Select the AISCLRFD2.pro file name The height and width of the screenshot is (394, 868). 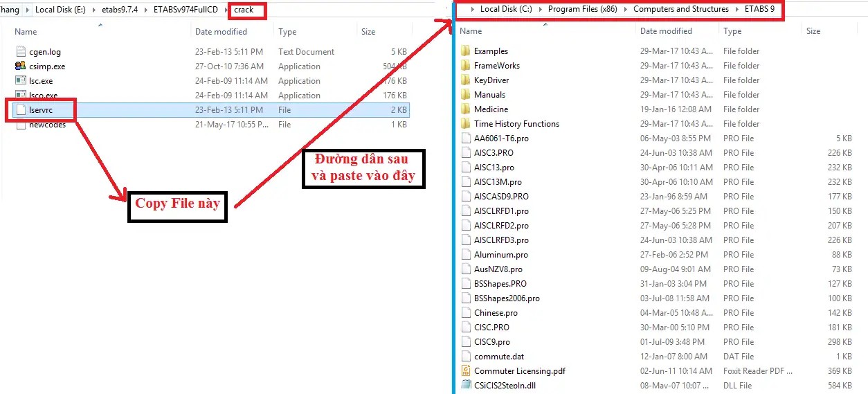(x=501, y=226)
